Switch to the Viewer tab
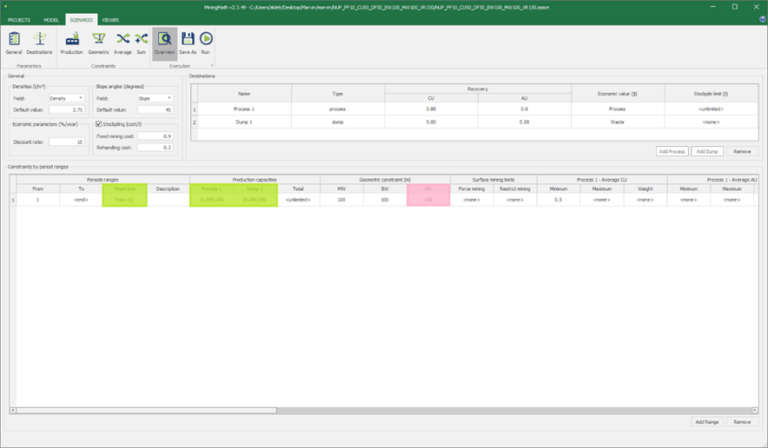The height and width of the screenshot is (448, 768). 110,18
